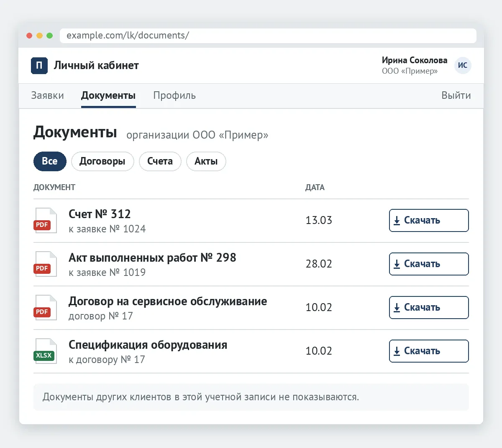This screenshot has height=448, width=502.
Task: Click the «Личный кабинет» title
Action: tap(96, 65)
